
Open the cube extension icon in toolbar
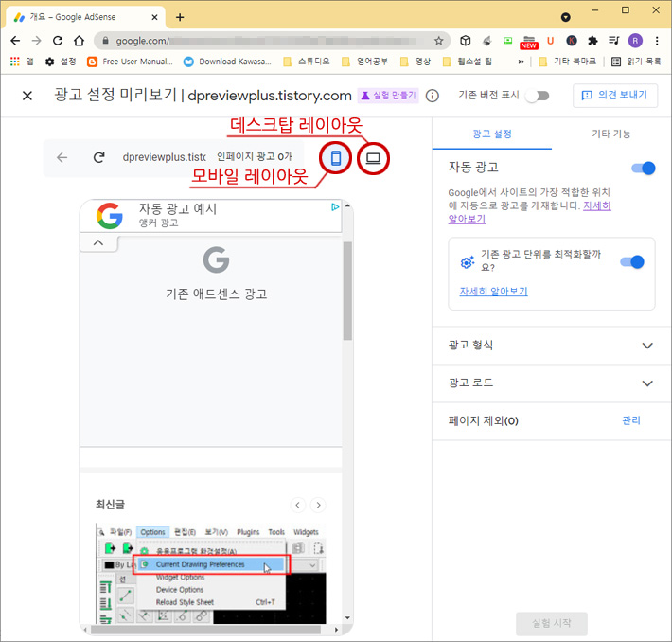466,41
